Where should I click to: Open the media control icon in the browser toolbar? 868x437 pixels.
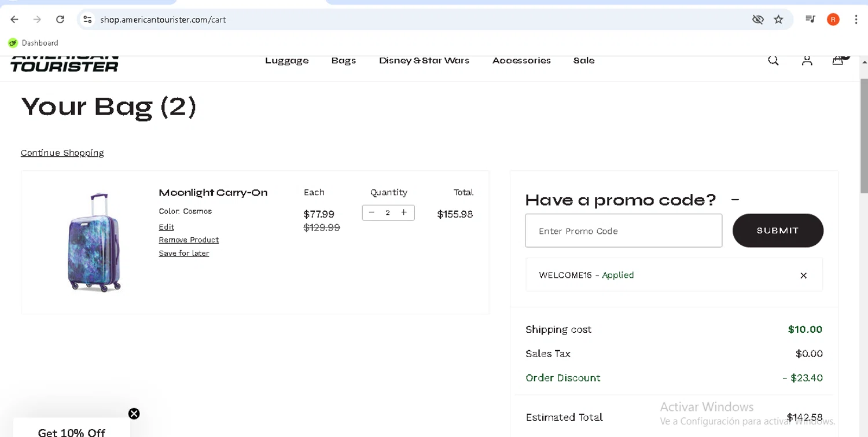click(x=810, y=20)
